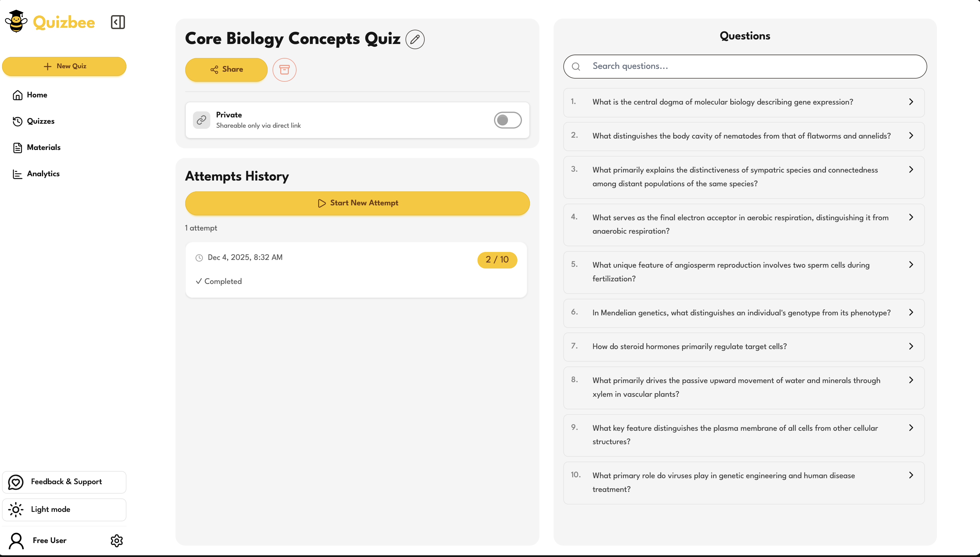The height and width of the screenshot is (557, 980).
Task: Switch to Light mode
Action: point(51,509)
